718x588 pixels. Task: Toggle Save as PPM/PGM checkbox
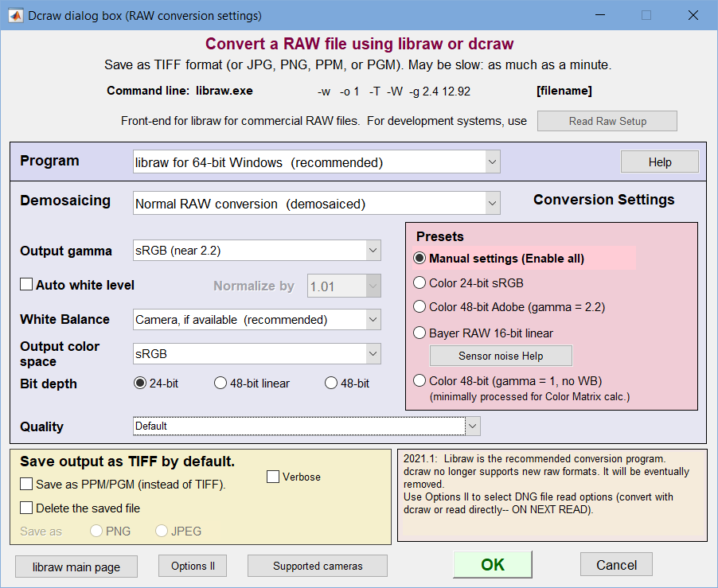pos(27,484)
